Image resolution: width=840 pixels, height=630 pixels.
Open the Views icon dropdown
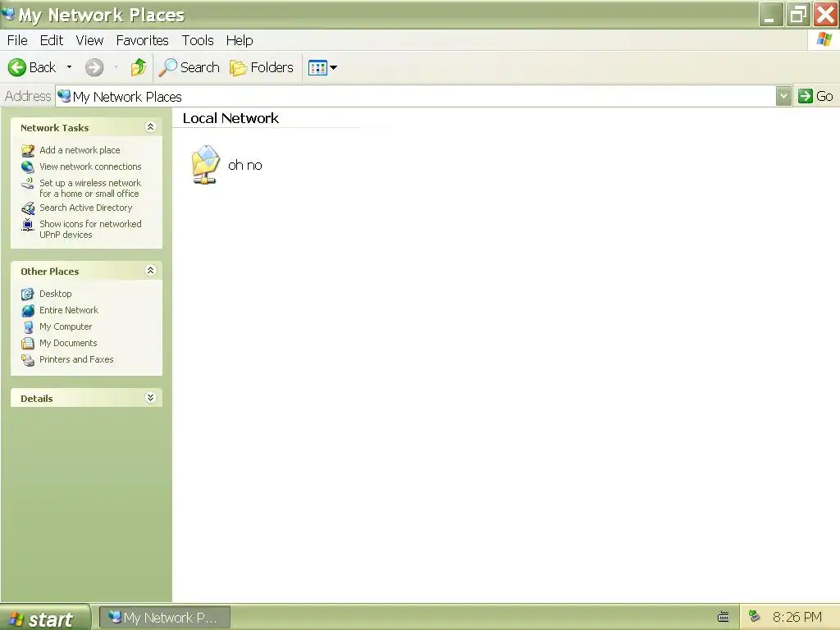click(322, 67)
